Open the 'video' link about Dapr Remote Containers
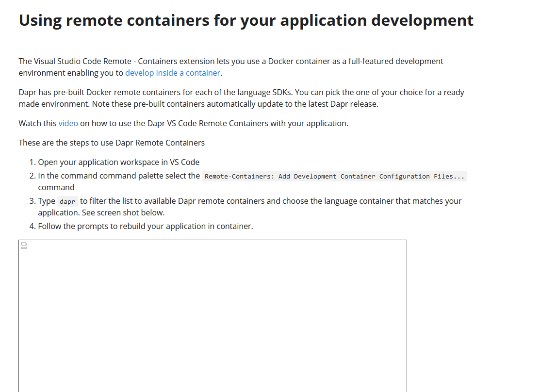 click(68, 123)
